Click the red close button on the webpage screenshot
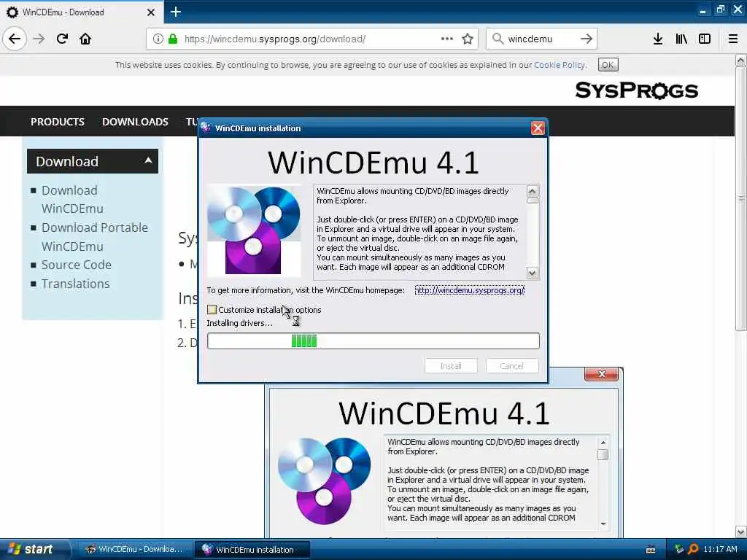This screenshot has width=747, height=560. [x=601, y=374]
